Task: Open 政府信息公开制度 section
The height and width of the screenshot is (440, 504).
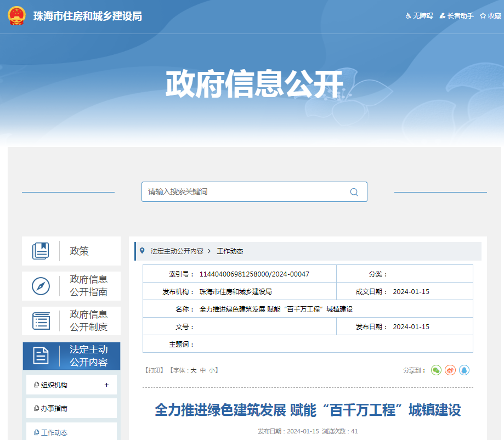Action: pos(71,320)
